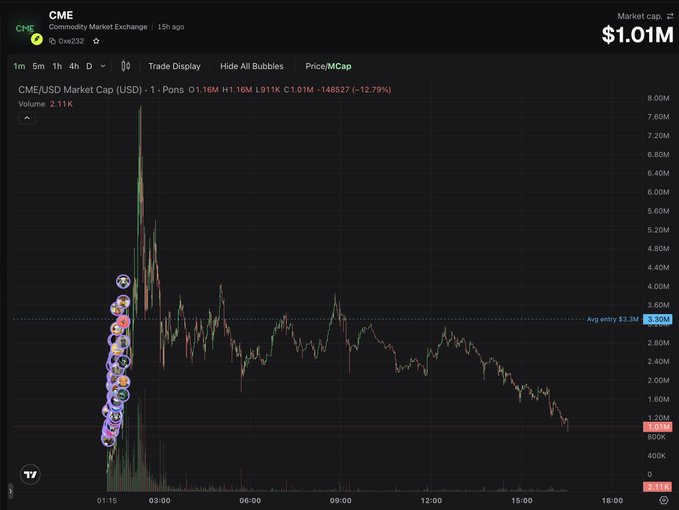
Task: Click the Volume 2.11K legend
Action: [45, 104]
